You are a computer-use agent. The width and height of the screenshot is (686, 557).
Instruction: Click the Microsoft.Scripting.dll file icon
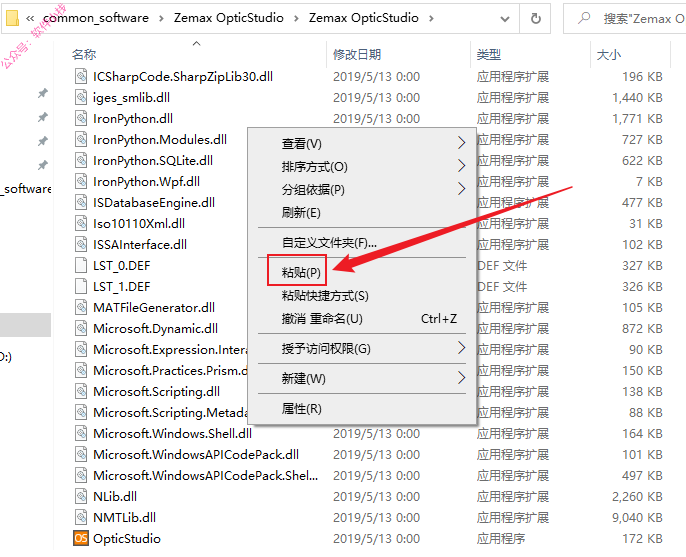pyautogui.click(x=81, y=392)
